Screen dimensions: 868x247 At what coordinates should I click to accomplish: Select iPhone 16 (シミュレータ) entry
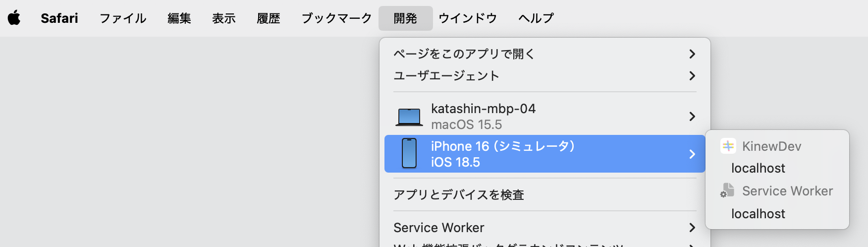tap(545, 154)
